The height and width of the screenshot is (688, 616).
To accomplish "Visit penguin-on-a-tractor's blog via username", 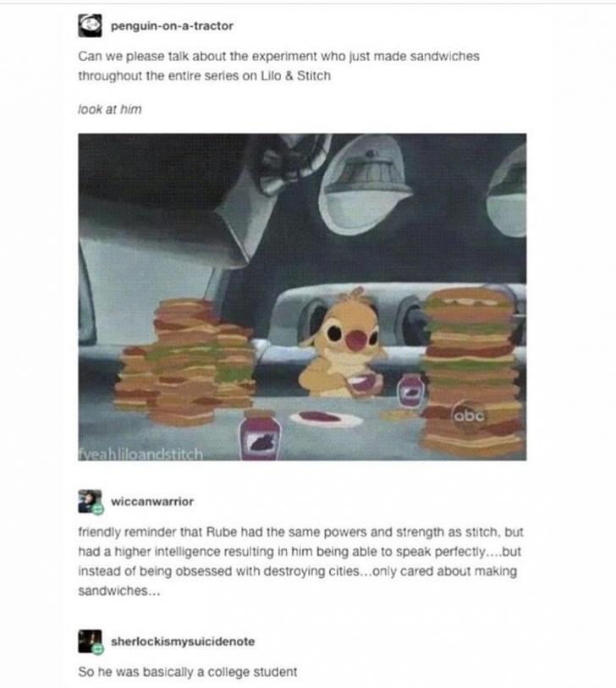I will 172,26.
